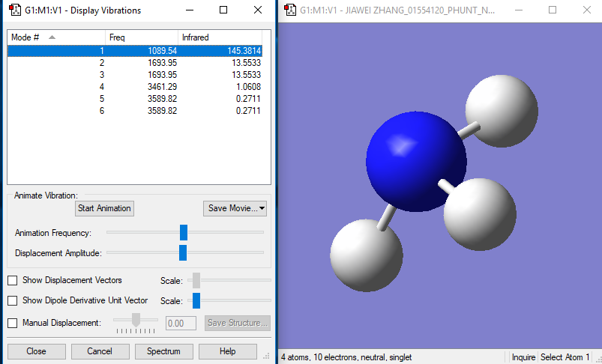Select the blue nitrogen atom
Screen dimensions: 602x364
coord(415,163)
